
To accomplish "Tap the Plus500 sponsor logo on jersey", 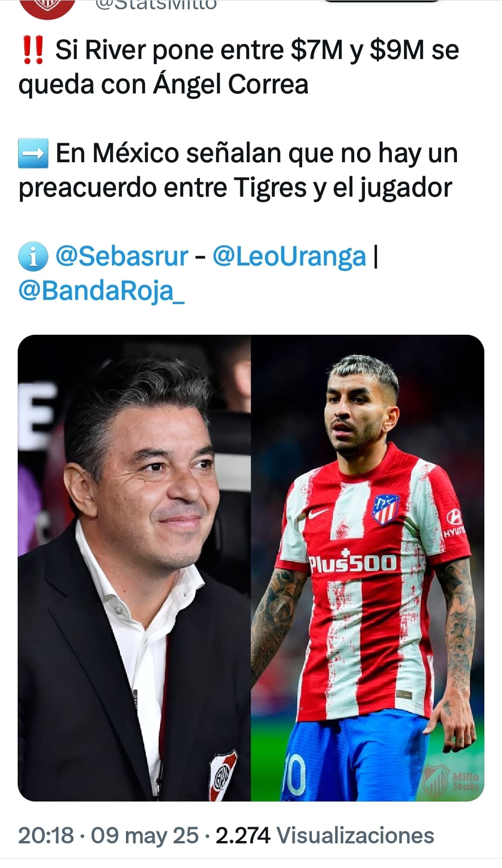I will (x=353, y=562).
